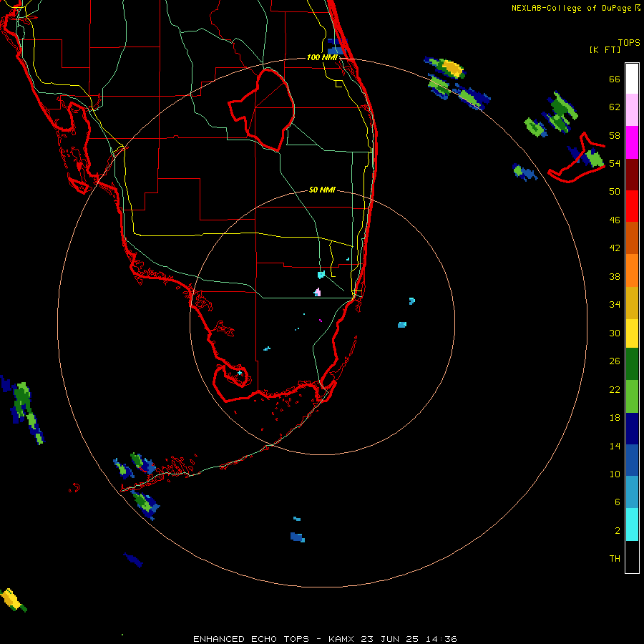Select the 54 scale value
The image size is (644, 644).
click(x=615, y=163)
